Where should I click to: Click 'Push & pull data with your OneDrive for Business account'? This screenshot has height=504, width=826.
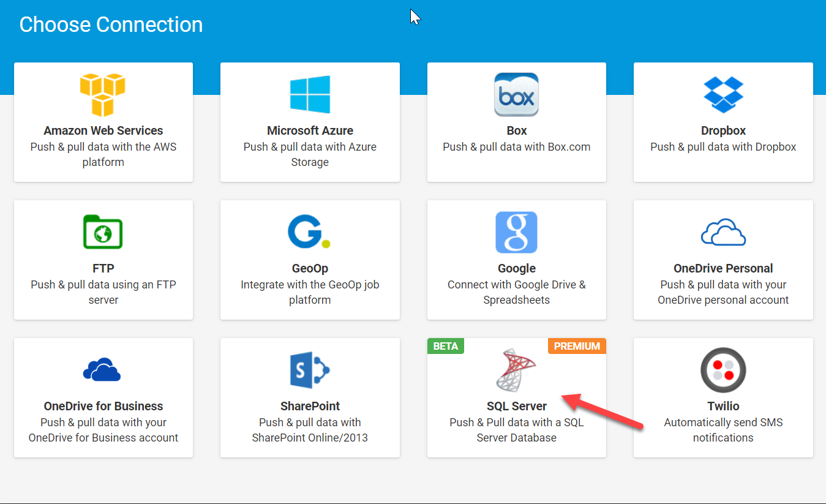[x=103, y=430]
